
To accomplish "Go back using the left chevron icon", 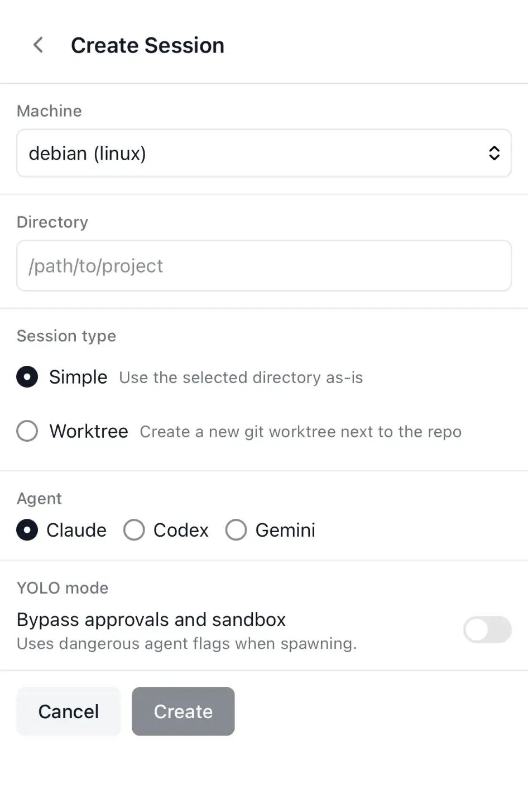I will [x=38, y=45].
